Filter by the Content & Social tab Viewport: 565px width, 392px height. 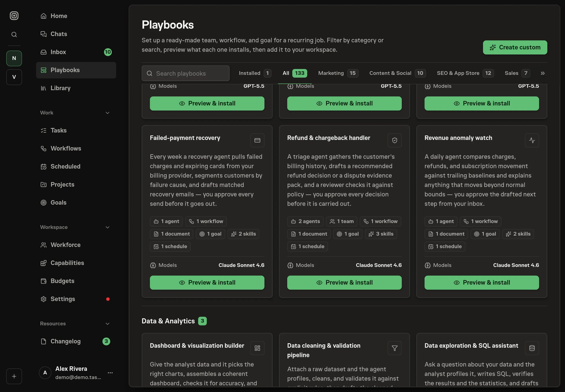point(397,73)
